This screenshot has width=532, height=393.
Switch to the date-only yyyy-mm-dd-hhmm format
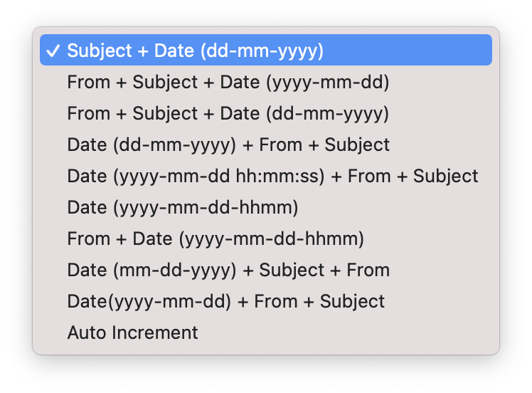182,207
